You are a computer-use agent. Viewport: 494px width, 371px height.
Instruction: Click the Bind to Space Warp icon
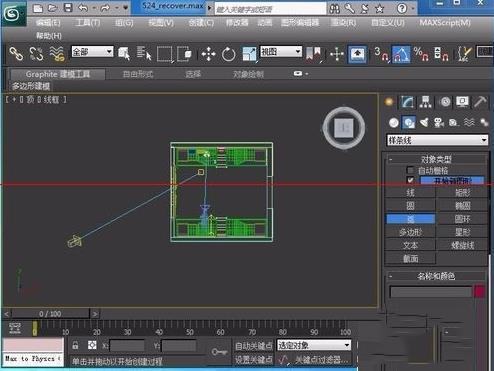click(57, 54)
